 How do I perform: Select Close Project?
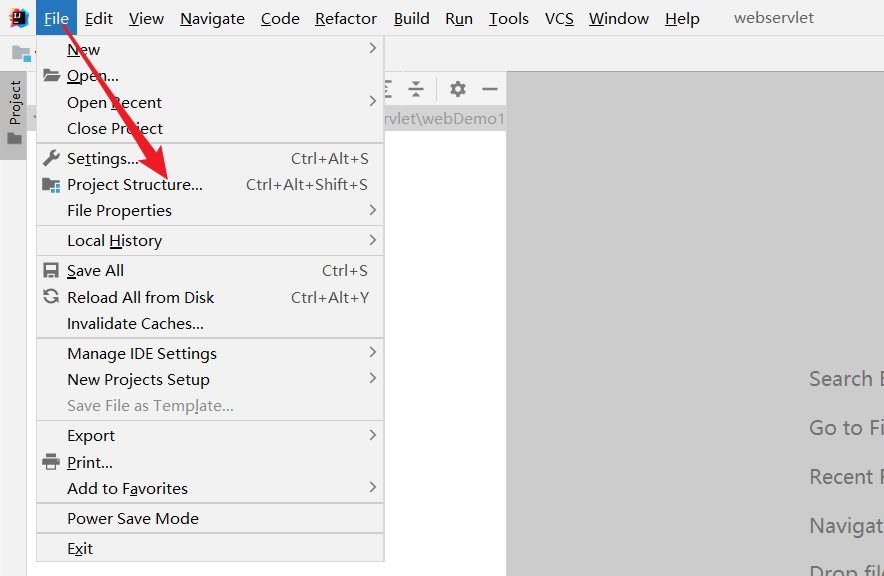click(x=210, y=129)
